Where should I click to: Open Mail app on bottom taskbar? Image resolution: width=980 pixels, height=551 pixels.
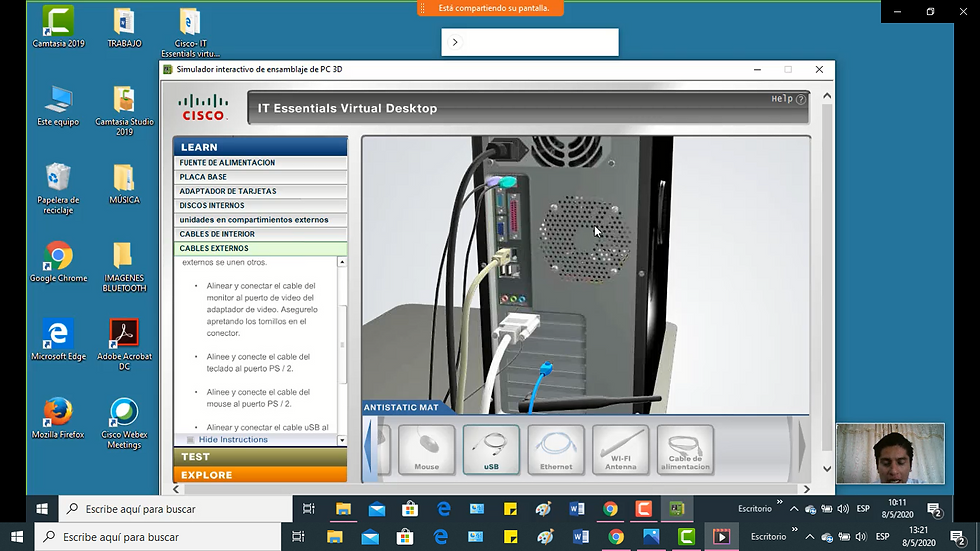[370, 537]
